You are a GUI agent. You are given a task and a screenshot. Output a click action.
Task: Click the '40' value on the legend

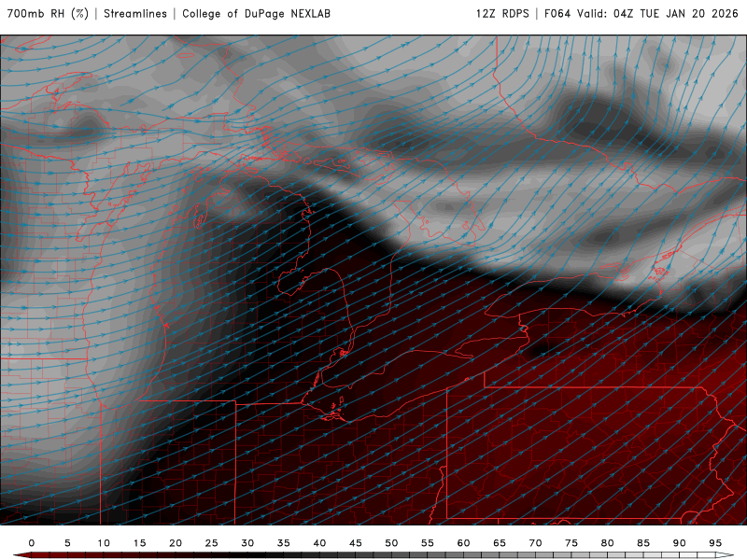(x=319, y=543)
